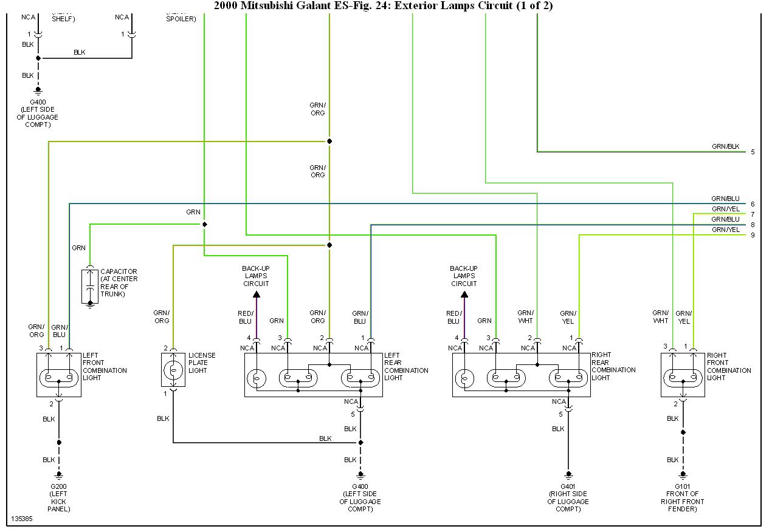Click the G200 (LEFT KICK PANEL) ground label
Viewport: 772px width, 532px height.
click(59, 497)
